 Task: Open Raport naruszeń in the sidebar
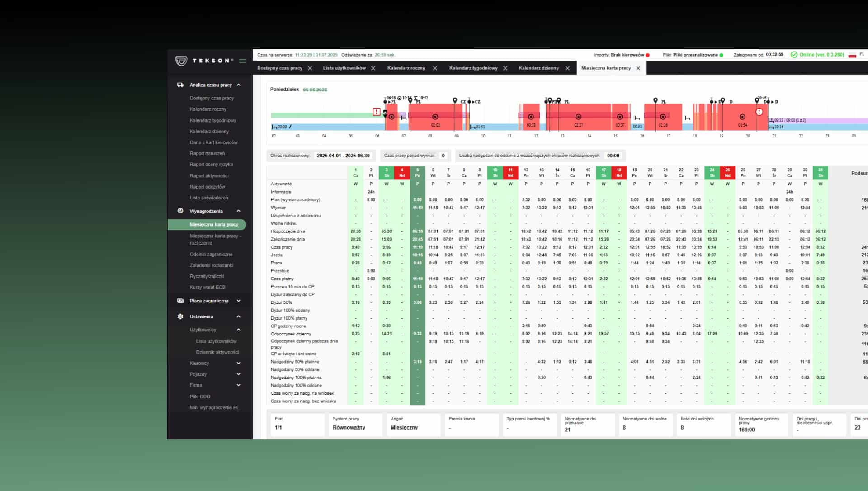(207, 154)
